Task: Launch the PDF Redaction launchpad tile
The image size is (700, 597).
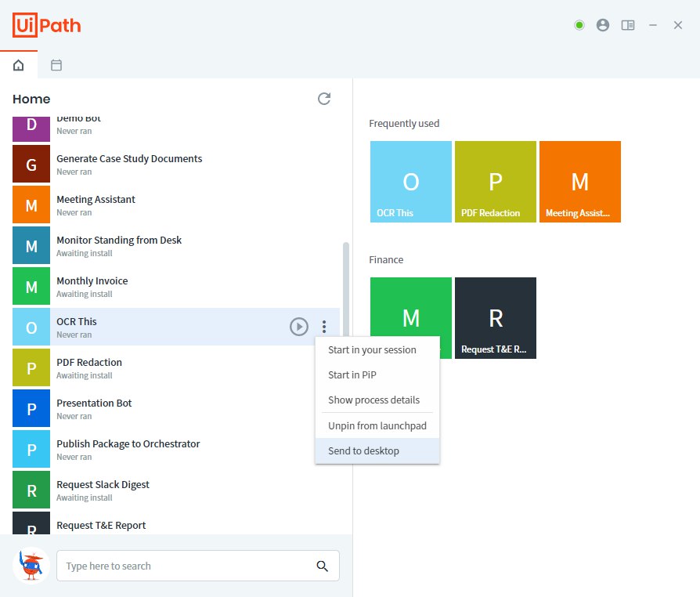Action: pos(496,182)
